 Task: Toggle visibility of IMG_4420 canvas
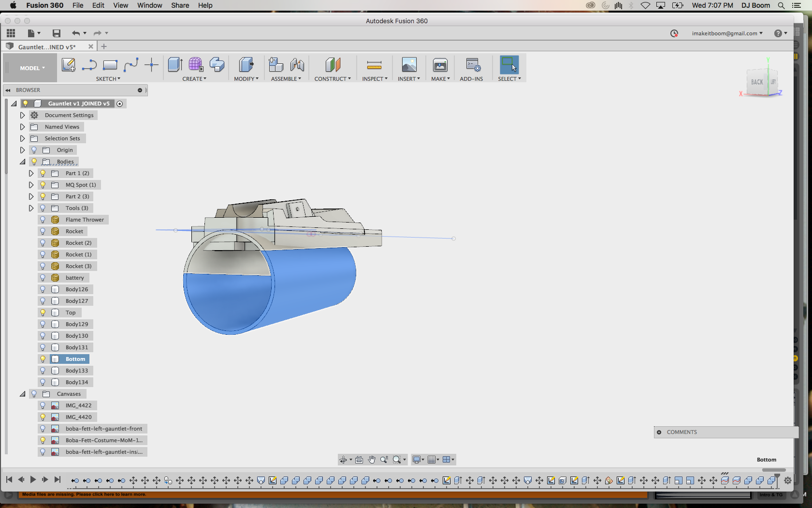click(43, 417)
